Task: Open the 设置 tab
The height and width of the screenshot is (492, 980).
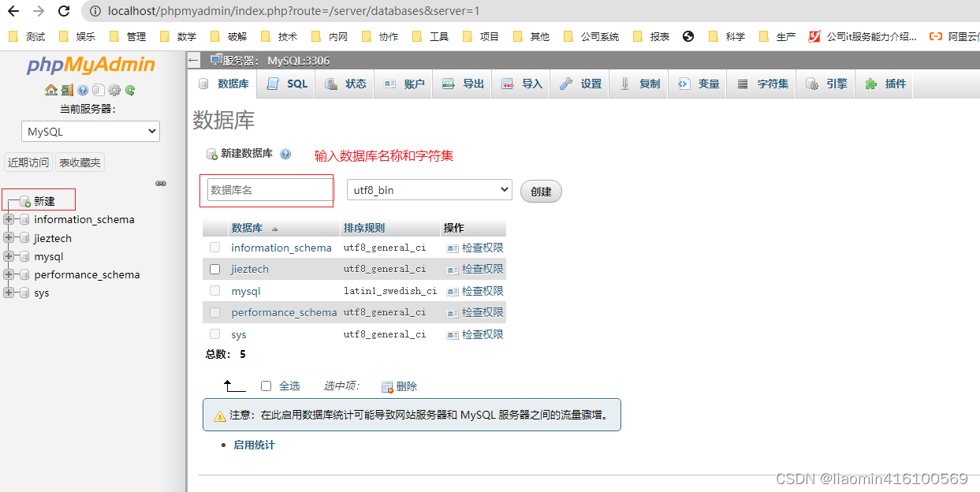Action: [580, 84]
